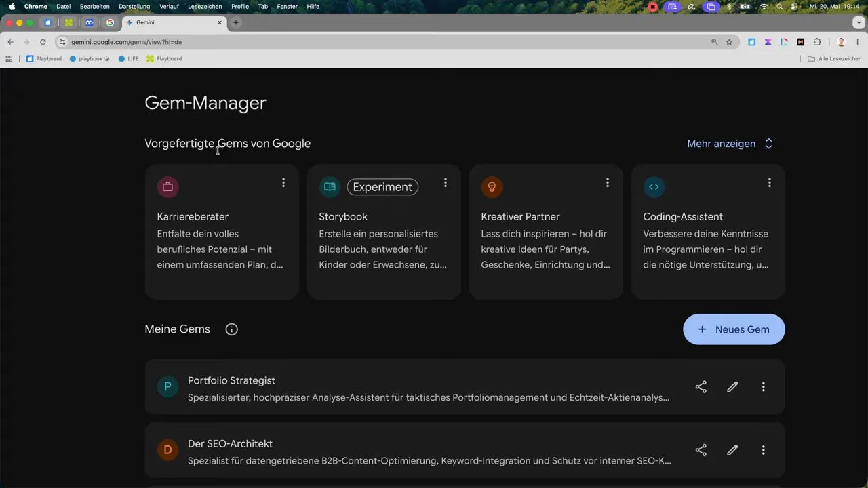Open the Portfolio Strategist gem title

231,381
